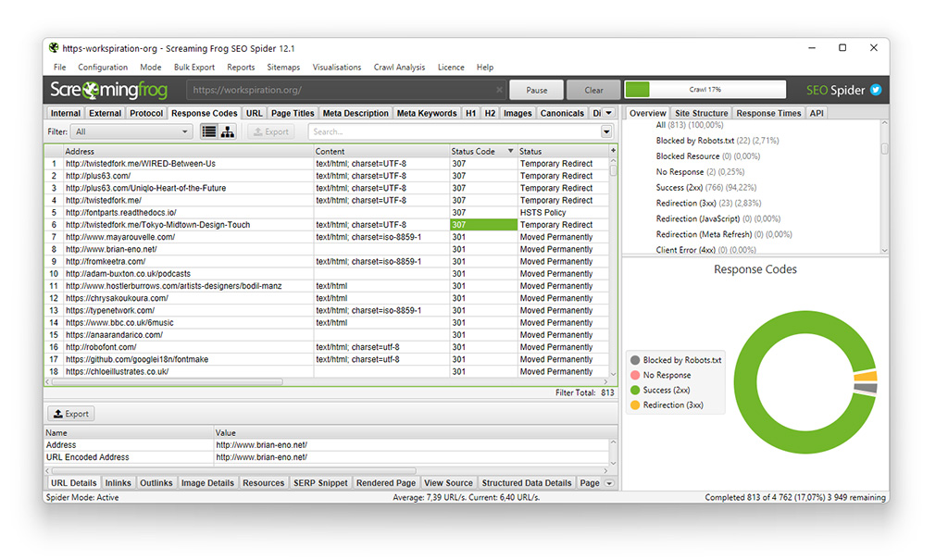
Task: Expand more bottom tabs dropdown arrow
Action: [609, 483]
